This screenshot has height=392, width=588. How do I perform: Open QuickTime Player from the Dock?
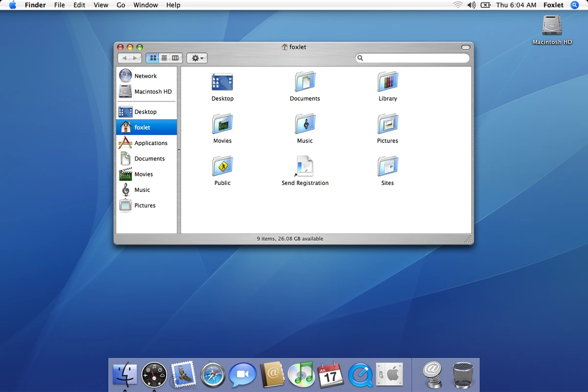coord(360,374)
